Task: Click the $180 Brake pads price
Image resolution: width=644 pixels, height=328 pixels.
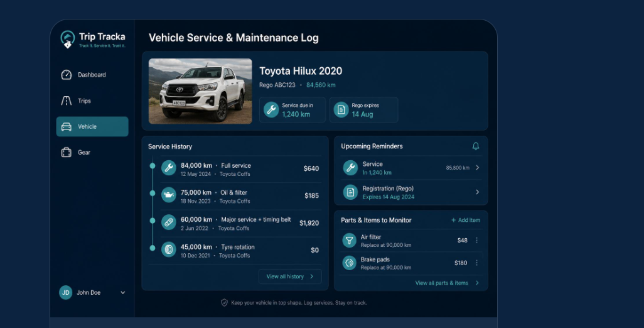Action: point(461,263)
